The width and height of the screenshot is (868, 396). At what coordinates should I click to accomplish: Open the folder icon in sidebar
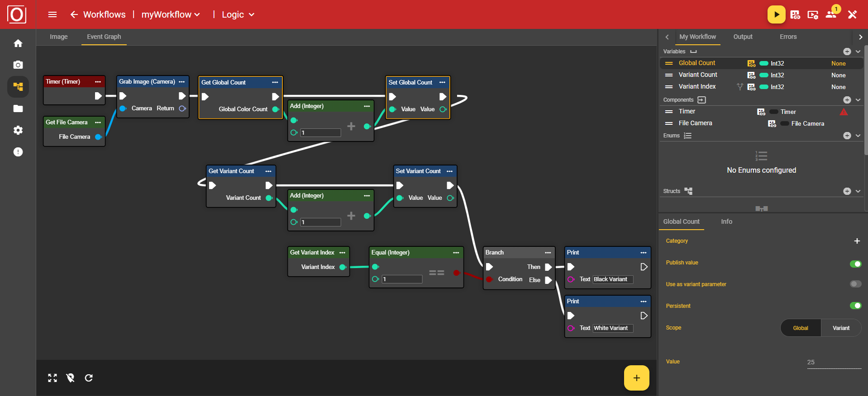pos(18,108)
